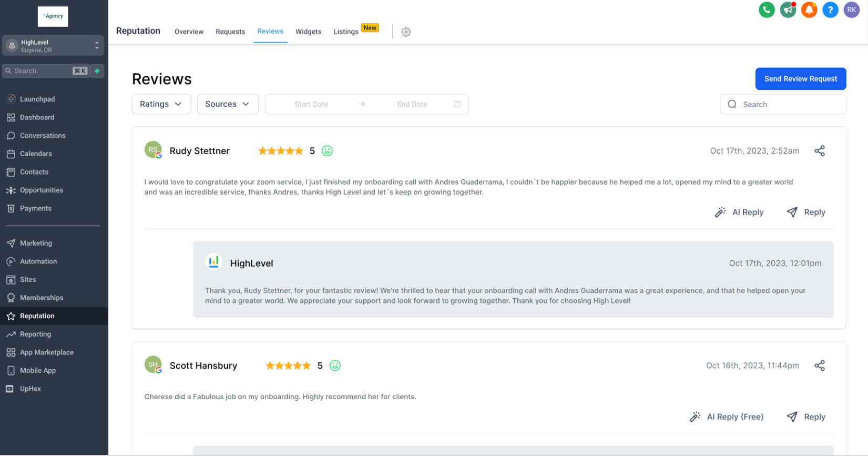Switch to the Requests tab

pyautogui.click(x=230, y=32)
